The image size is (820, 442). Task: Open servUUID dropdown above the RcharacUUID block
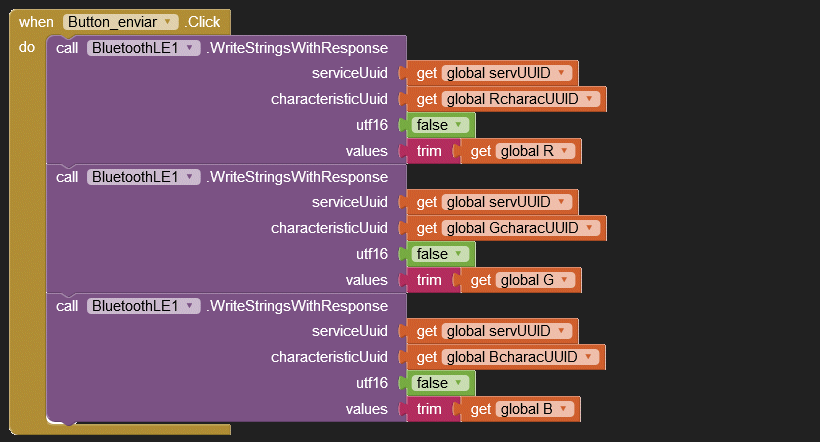pos(562,73)
